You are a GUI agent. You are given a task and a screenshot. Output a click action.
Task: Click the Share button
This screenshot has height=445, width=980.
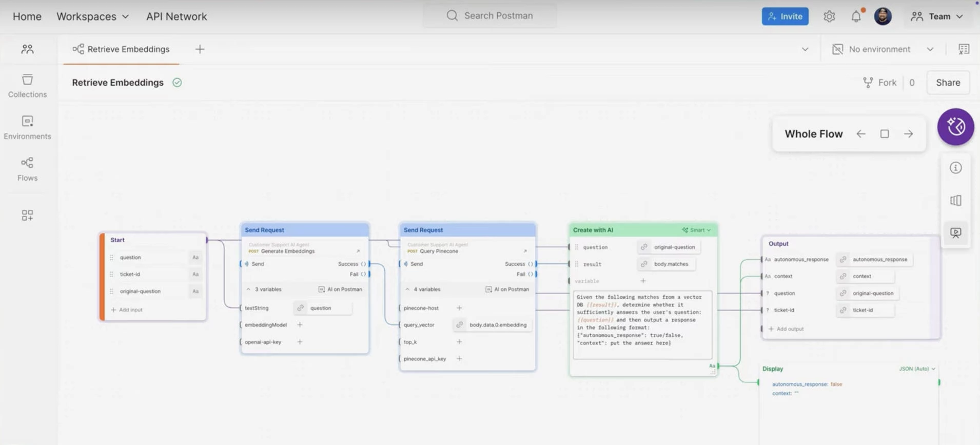coord(948,82)
